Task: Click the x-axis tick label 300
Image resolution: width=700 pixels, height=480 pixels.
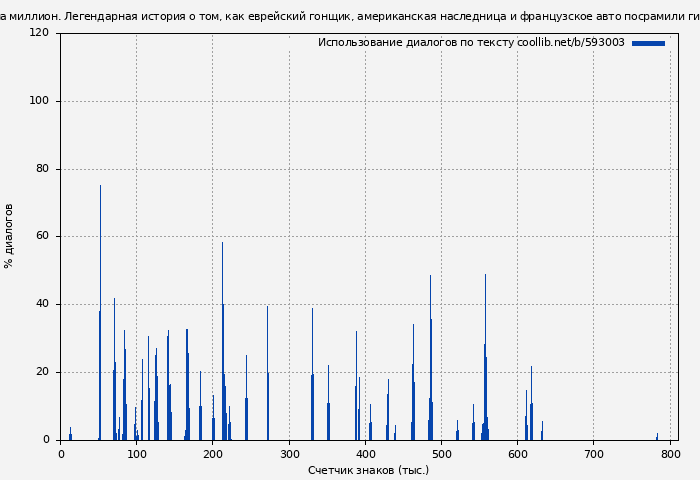Action: coord(289,454)
